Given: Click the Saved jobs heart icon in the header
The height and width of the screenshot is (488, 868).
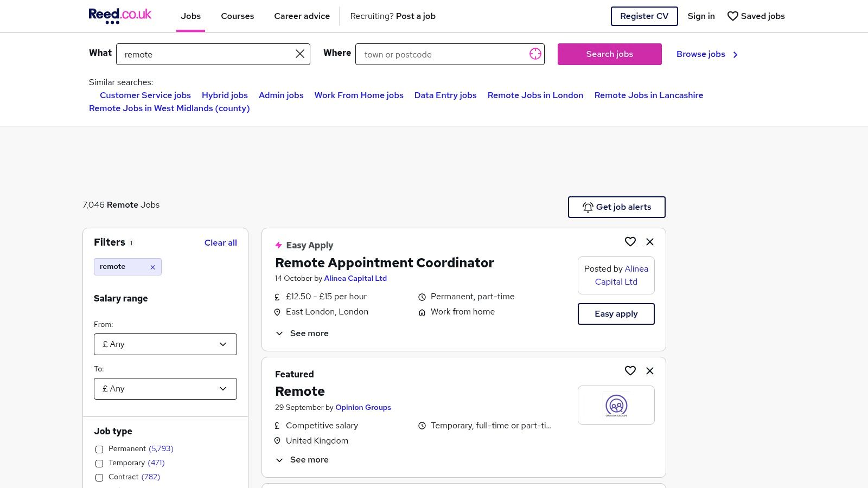Looking at the screenshot, I should coord(733,16).
